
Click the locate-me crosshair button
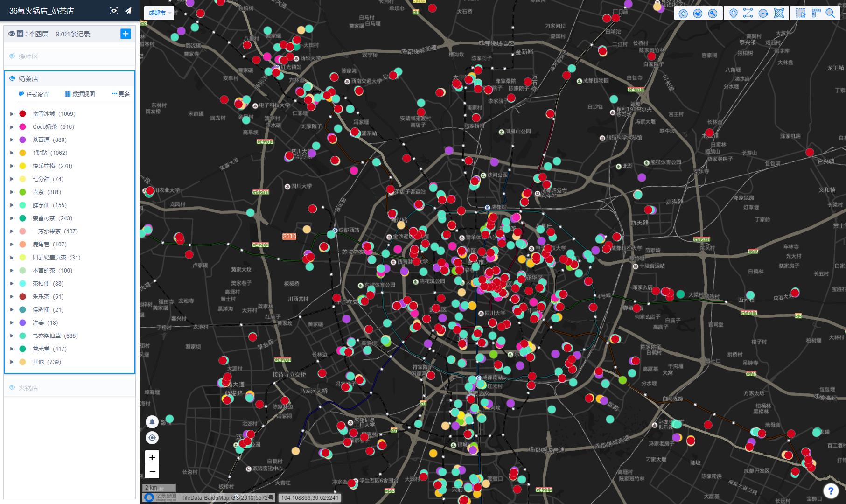pyautogui.click(x=152, y=438)
